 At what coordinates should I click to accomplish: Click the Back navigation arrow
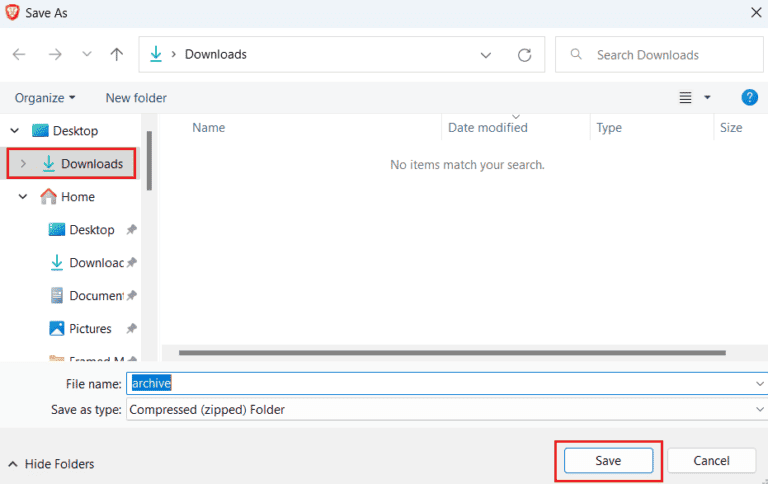[19, 55]
